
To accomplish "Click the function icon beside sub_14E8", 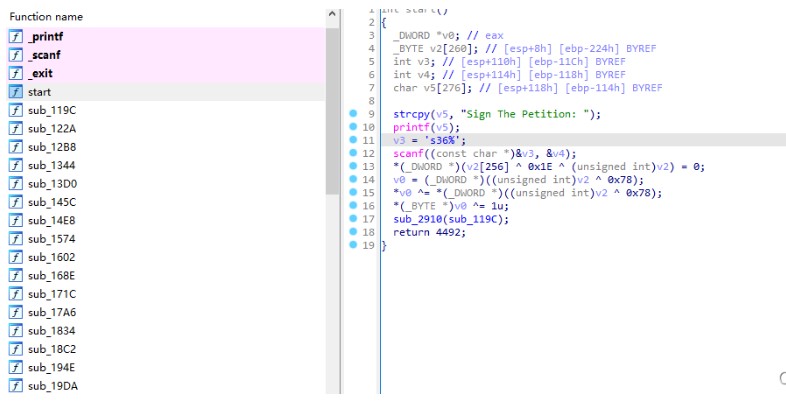I will point(16,221).
